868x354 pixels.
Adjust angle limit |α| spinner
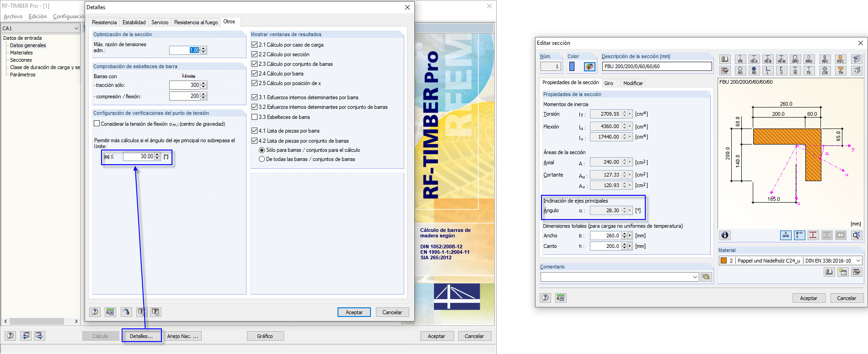157,156
